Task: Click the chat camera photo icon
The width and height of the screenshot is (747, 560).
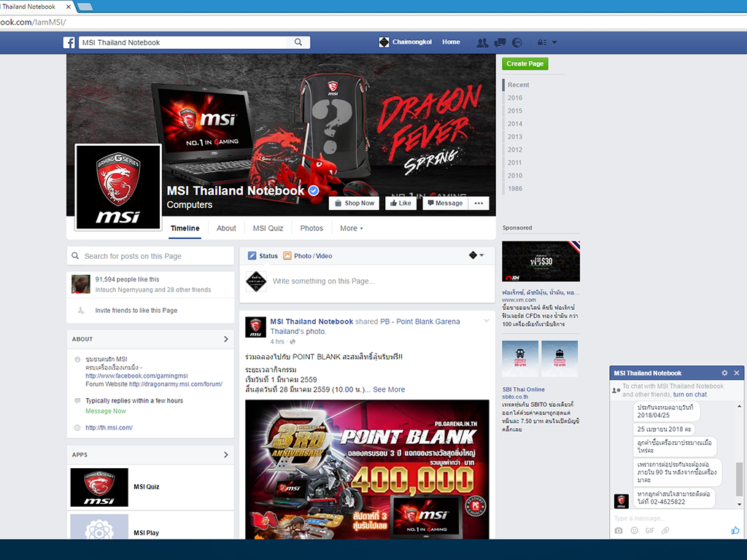Action: 619,531
